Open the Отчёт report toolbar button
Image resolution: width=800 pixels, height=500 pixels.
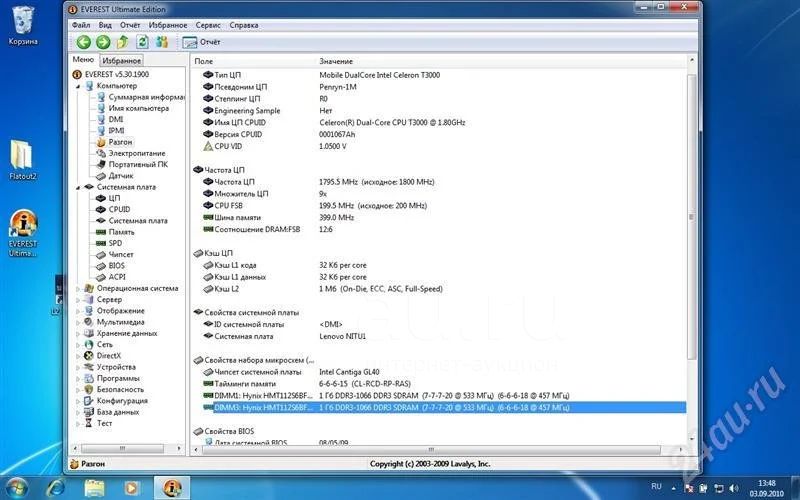pos(201,42)
